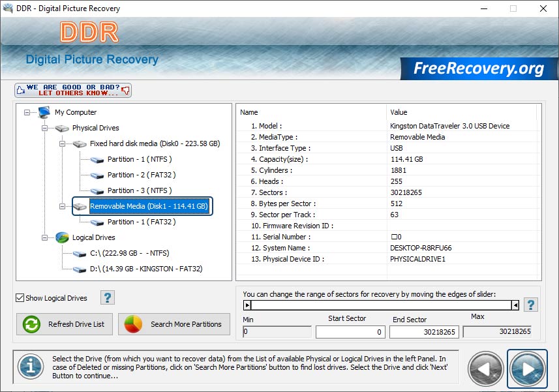This screenshot has width=559, height=392.
Task: Minimize the DDR window
Action: click(484, 8)
